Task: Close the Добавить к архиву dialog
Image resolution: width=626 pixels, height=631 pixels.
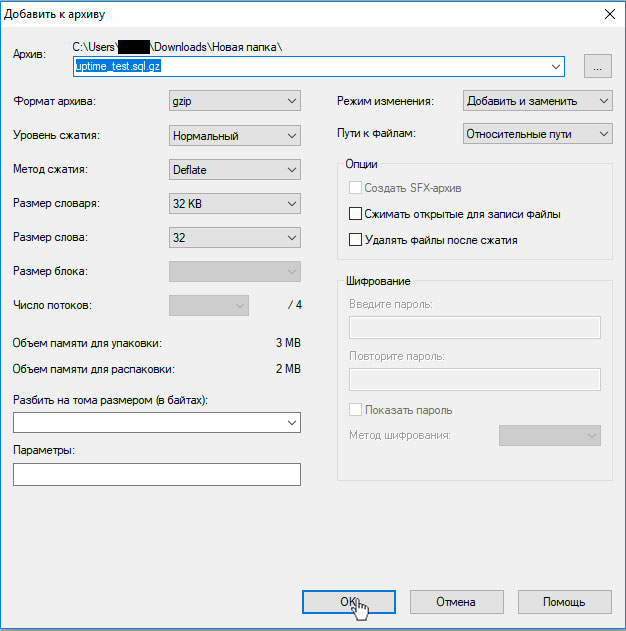Action: (x=610, y=14)
